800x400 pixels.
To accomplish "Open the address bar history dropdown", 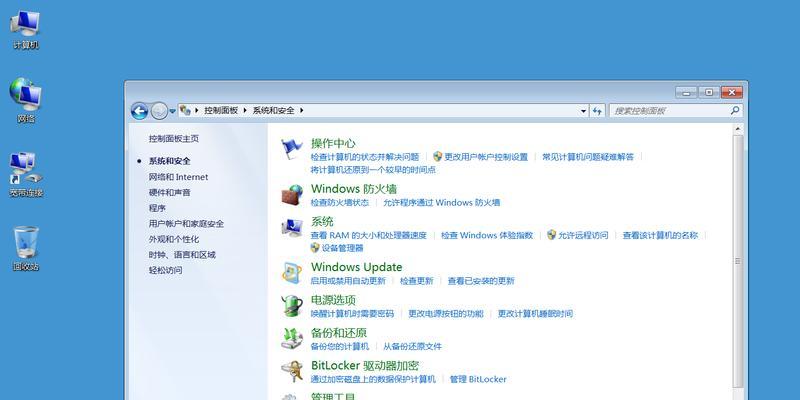I will 584,111.
